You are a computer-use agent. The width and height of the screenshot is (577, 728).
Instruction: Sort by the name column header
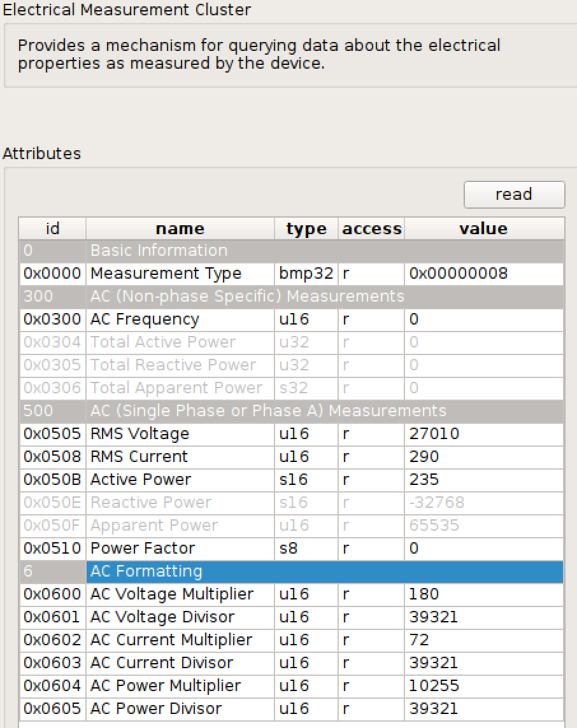pos(180,228)
